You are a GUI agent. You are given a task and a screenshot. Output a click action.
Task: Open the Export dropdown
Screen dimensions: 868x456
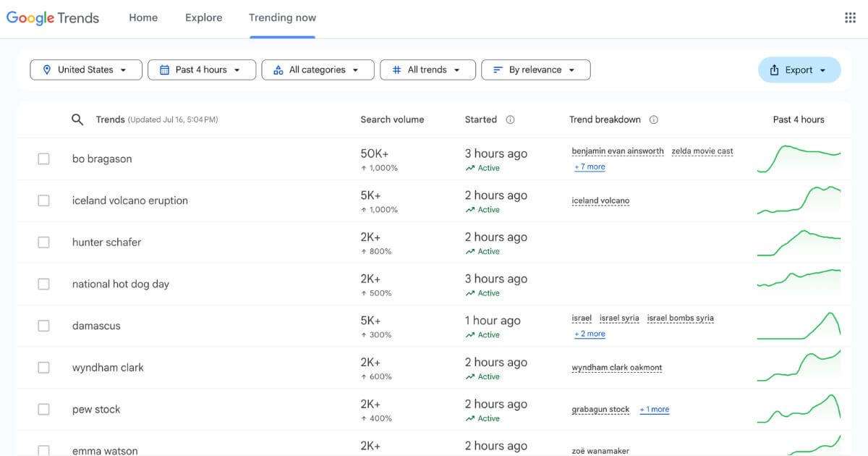[799, 69]
